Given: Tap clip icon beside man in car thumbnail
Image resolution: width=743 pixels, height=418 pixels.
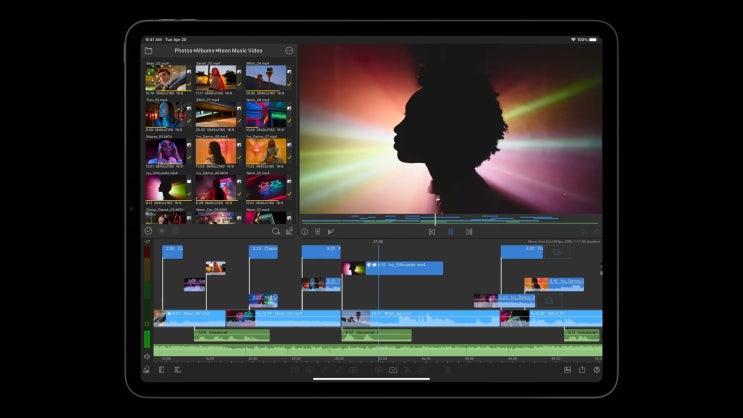Looking at the screenshot, I should (189, 72).
